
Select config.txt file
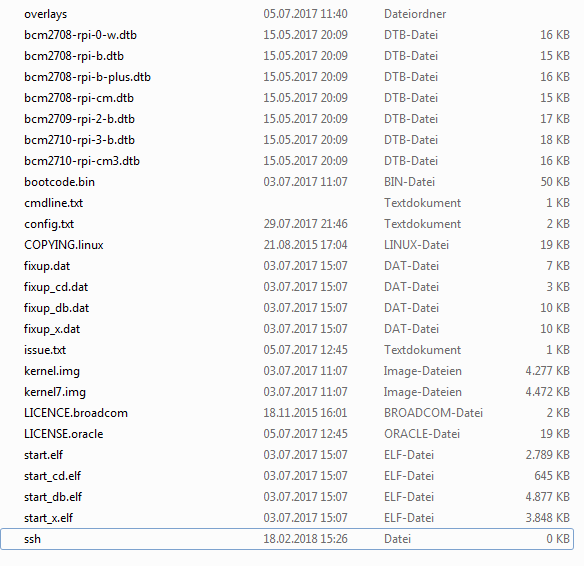(49, 224)
